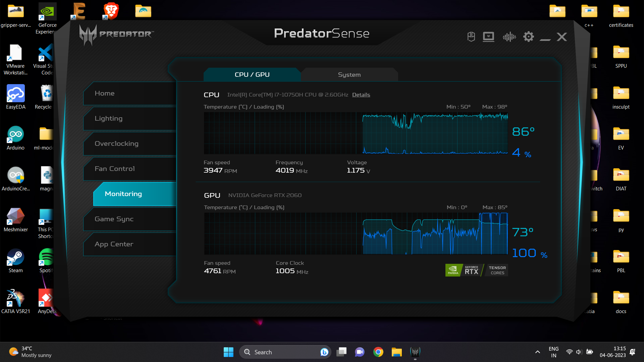Select the Monitoring menu item
This screenshot has height=362, width=644.
pyautogui.click(x=135, y=194)
